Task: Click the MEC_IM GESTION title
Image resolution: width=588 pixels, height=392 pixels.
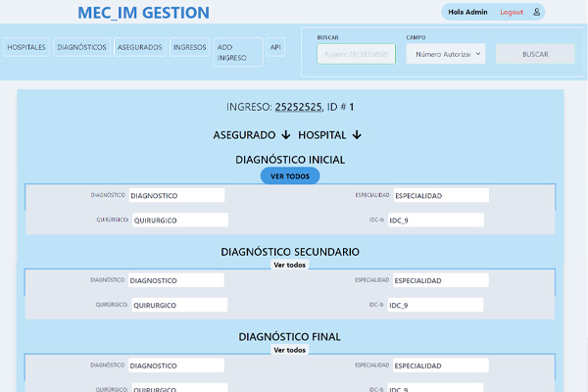Action: point(143,13)
